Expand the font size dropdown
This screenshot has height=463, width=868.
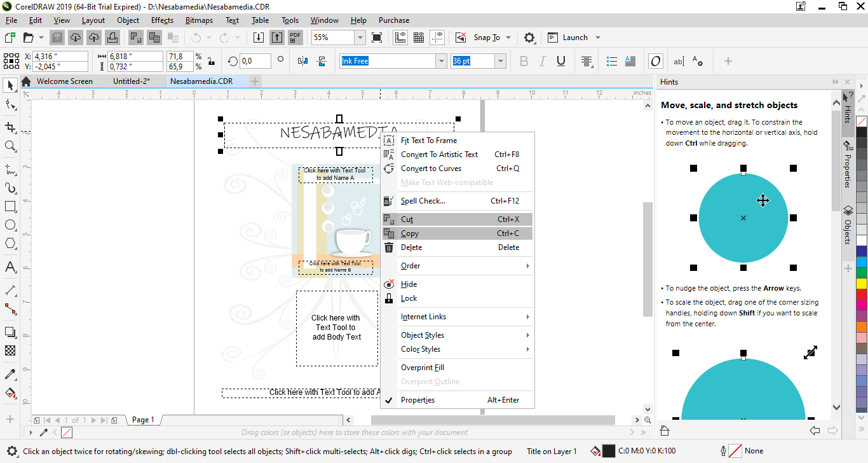[501, 61]
